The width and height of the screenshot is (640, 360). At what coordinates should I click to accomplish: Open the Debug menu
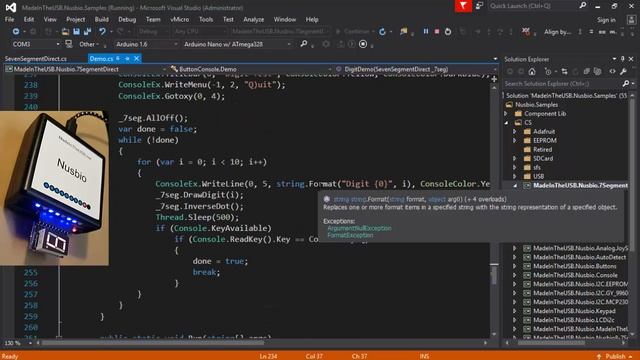click(x=127, y=19)
